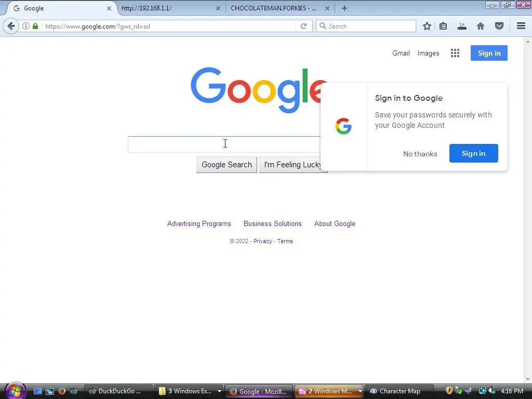Click Sign in at the page top right
The image size is (532, 399).
[489, 53]
